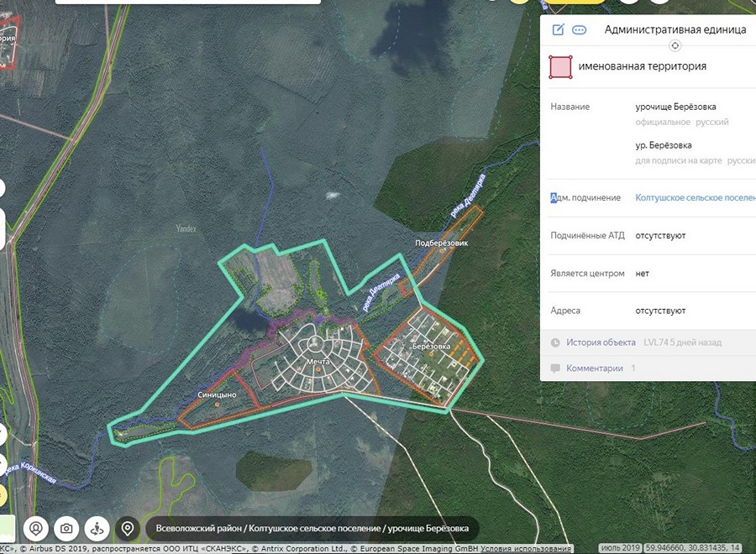This screenshot has width=756, height=554.
Task: Click the LVL74 user name in history row
Action: [x=656, y=342]
